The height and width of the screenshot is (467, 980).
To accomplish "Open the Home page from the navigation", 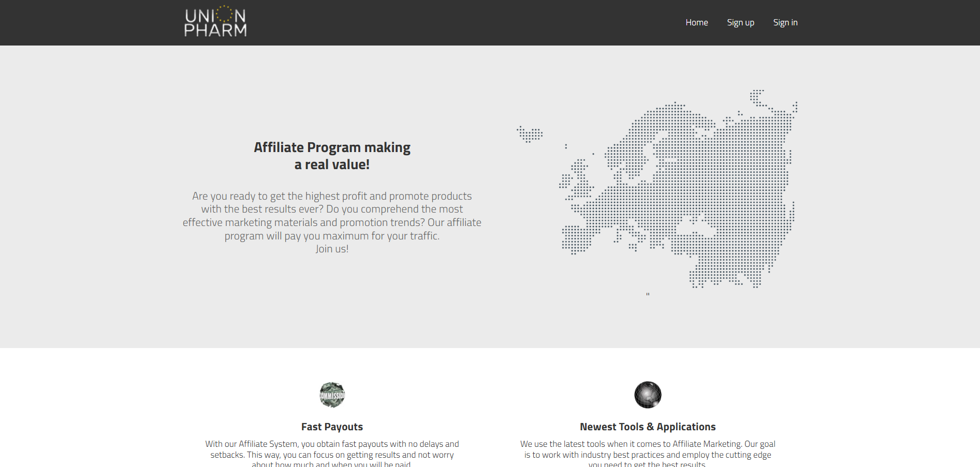I will click(x=696, y=22).
